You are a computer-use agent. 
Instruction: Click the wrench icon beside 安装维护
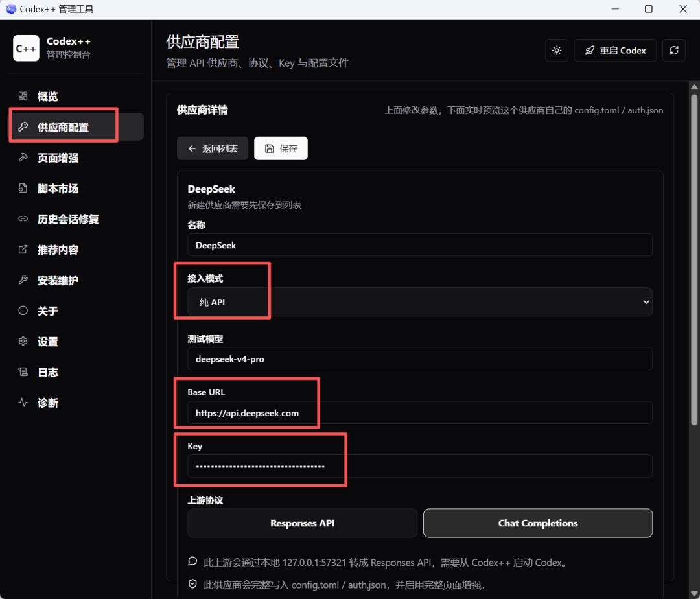(x=23, y=279)
